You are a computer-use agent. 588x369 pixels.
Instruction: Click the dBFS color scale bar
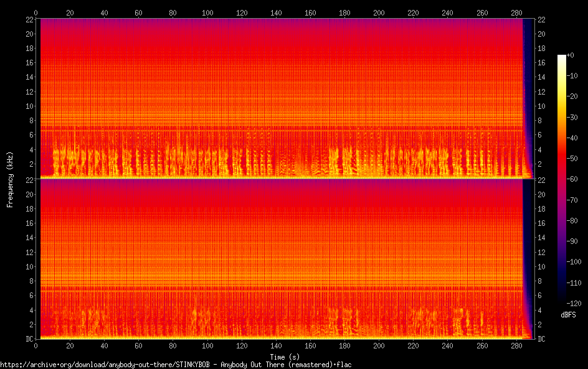point(561,179)
